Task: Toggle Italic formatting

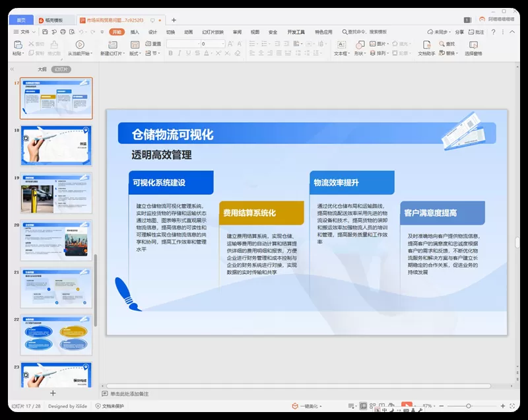Action: click(x=180, y=53)
